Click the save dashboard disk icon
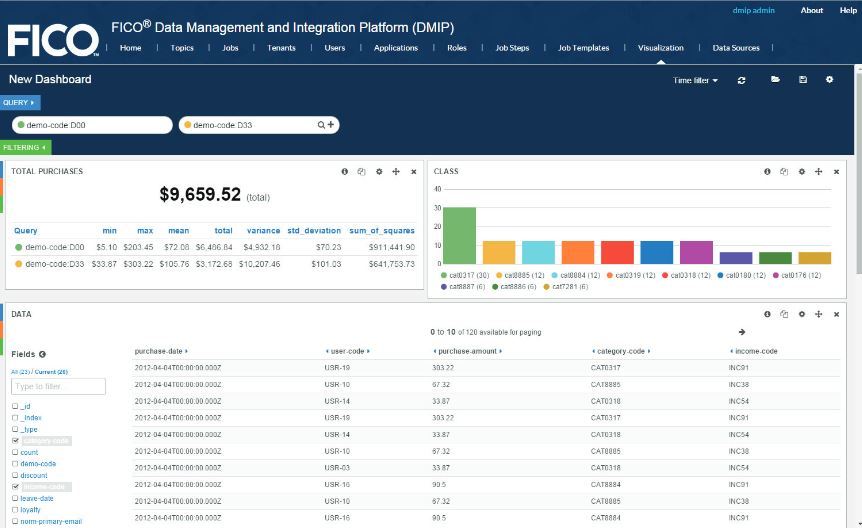862x528 pixels. click(x=802, y=80)
